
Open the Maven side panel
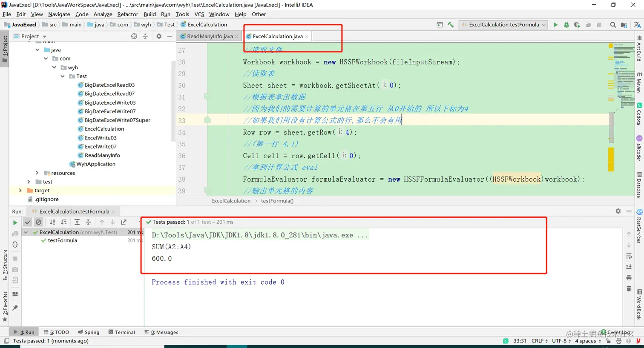click(x=639, y=82)
